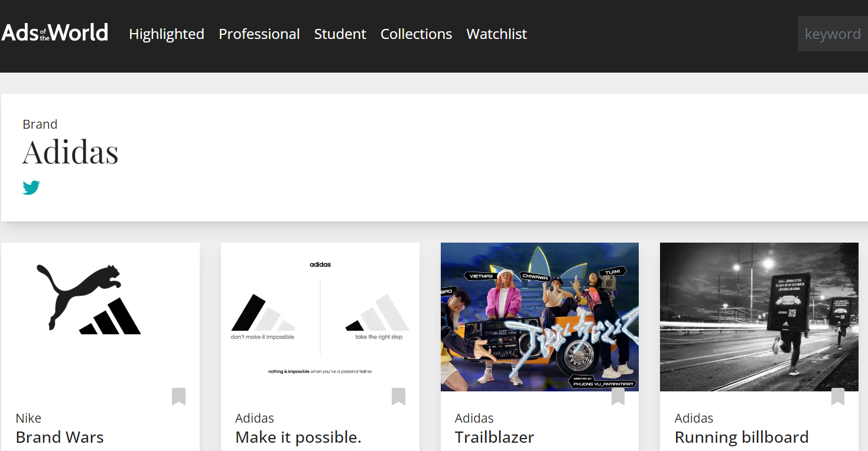
Task: Toggle watchlist save for Brand Wars
Action: click(178, 397)
